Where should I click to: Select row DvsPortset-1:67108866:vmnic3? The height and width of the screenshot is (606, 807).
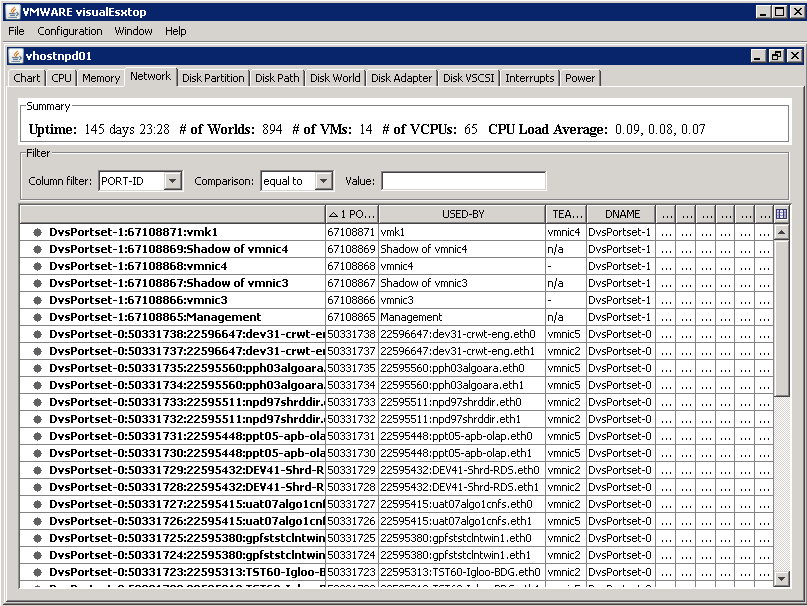pos(397,300)
